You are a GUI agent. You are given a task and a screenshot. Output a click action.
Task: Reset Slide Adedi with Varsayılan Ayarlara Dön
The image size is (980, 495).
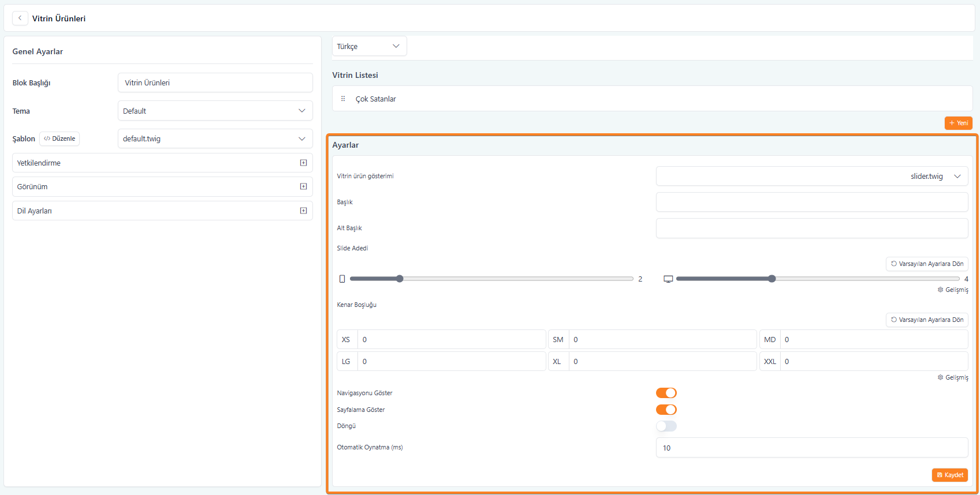click(x=927, y=264)
